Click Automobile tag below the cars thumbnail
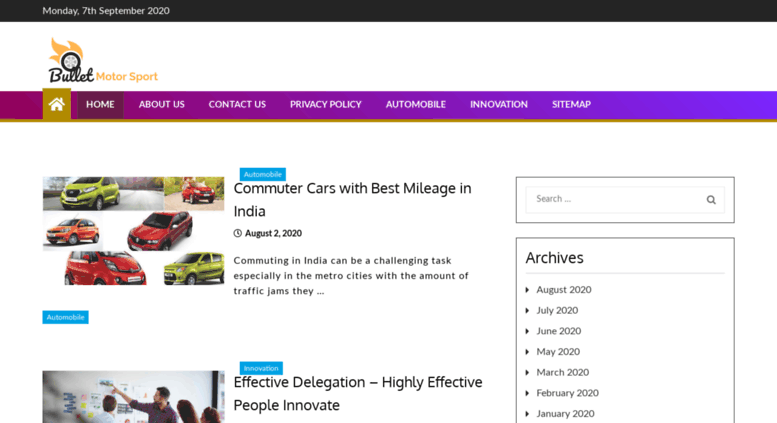The image size is (777, 423). pyautogui.click(x=65, y=317)
